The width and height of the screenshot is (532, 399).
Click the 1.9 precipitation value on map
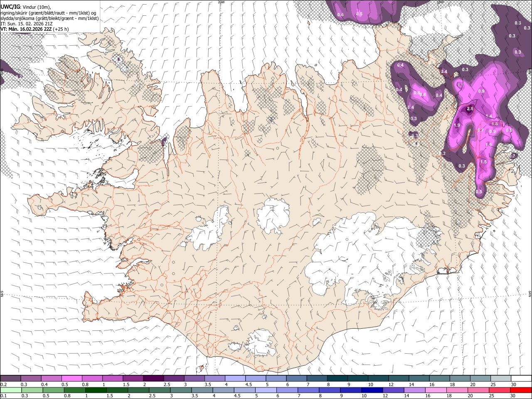pyautogui.click(x=457, y=126)
